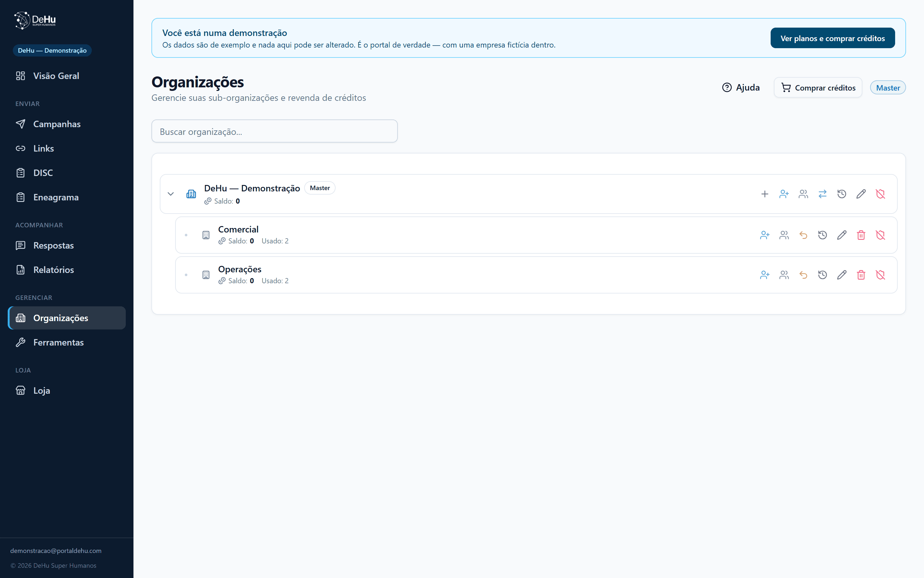Viewport: 924px width, 578px height.
Task: Open Eneagrama in sidebar
Action: [x=66, y=197]
